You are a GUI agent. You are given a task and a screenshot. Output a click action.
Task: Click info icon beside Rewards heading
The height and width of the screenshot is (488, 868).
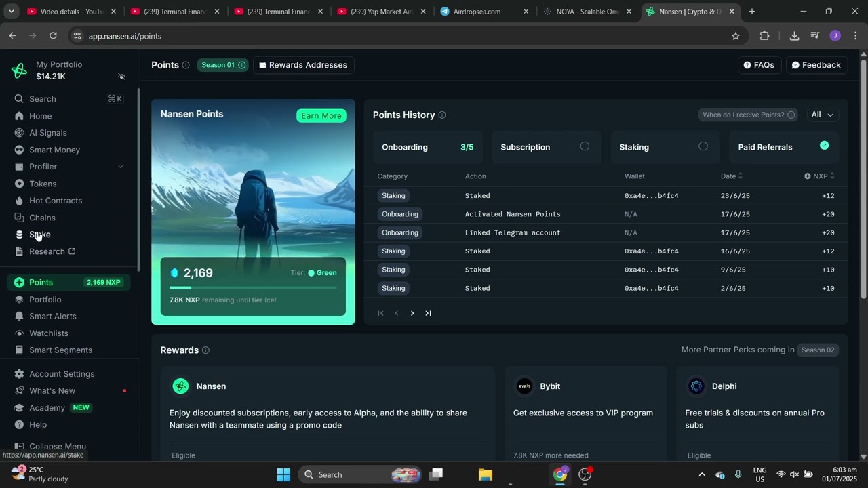coord(205,350)
